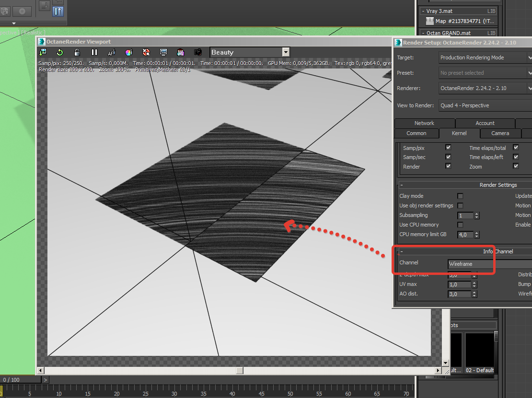Pause rendering in the OctaneRender Viewport

[94, 52]
